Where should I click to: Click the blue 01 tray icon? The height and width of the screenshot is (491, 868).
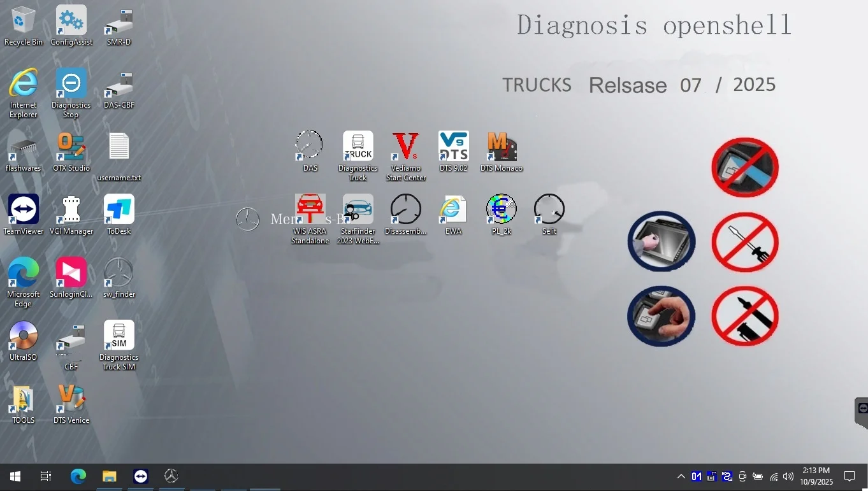click(x=697, y=476)
